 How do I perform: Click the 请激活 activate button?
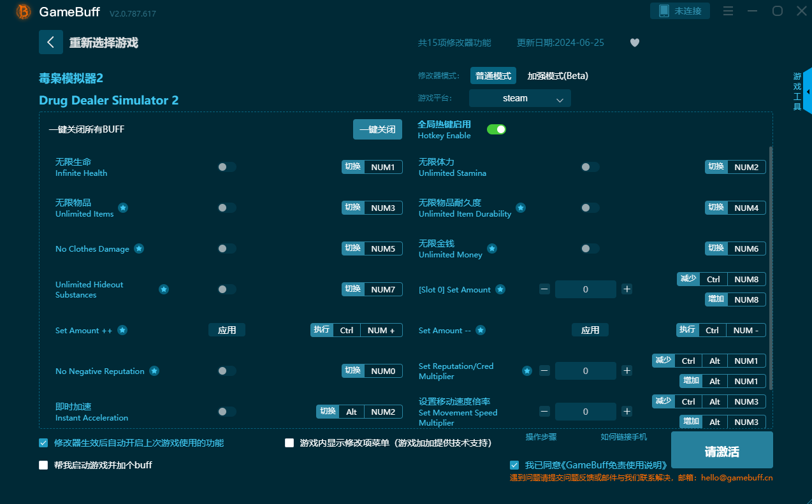(x=722, y=450)
